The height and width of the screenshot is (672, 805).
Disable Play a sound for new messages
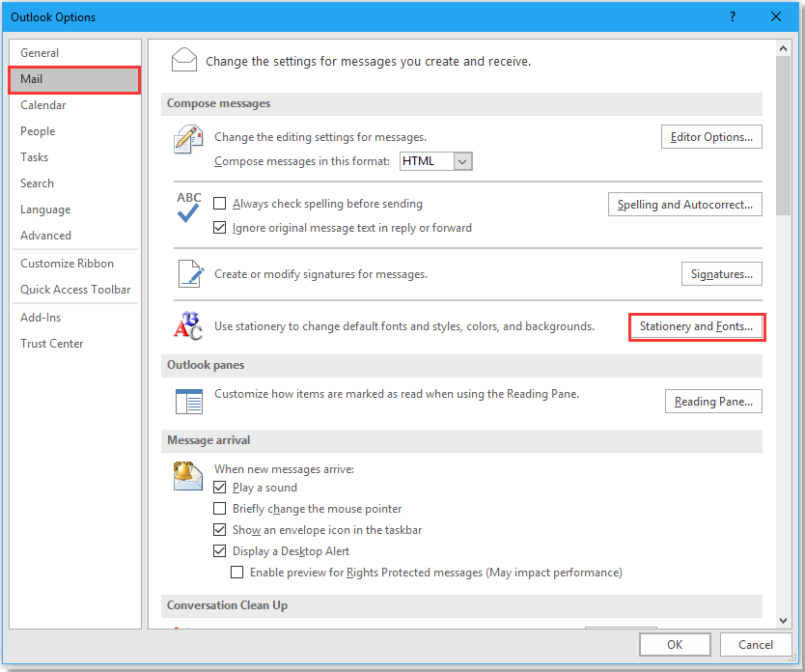220,488
